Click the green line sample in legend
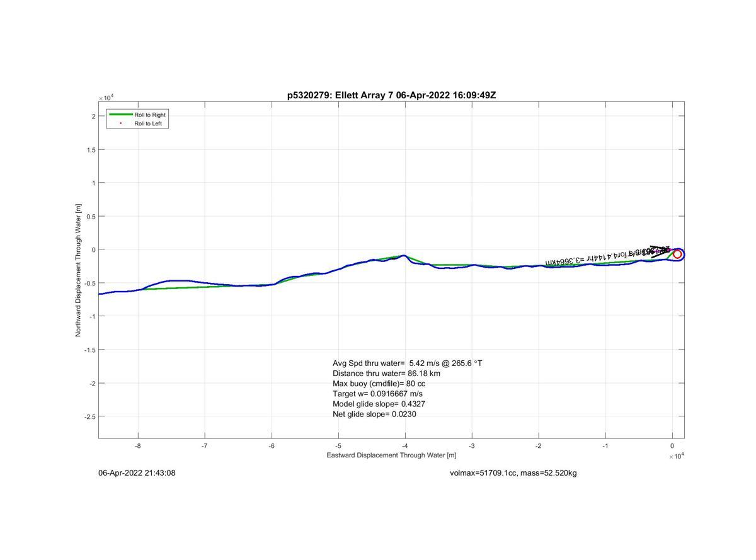This screenshot has height=560, width=756. point(120,115)
